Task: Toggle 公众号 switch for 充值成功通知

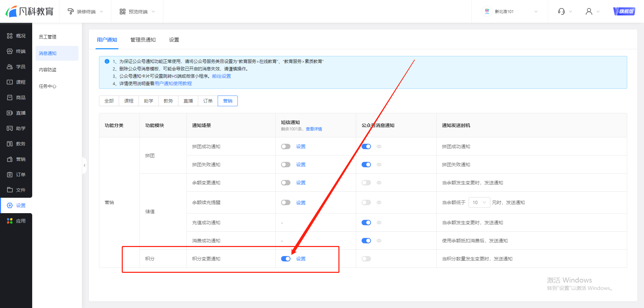Action: (366, 223)
